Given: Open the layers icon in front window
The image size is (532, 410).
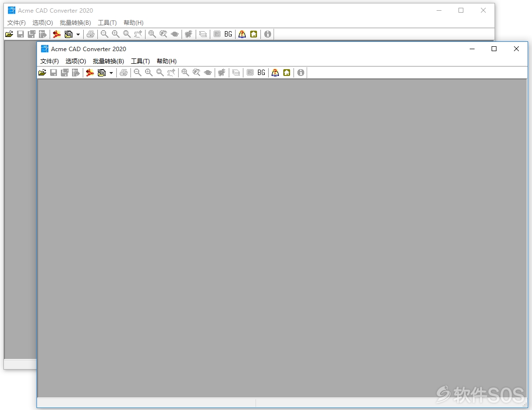Looking at the screenshot, I should click(x=236, y=73).
